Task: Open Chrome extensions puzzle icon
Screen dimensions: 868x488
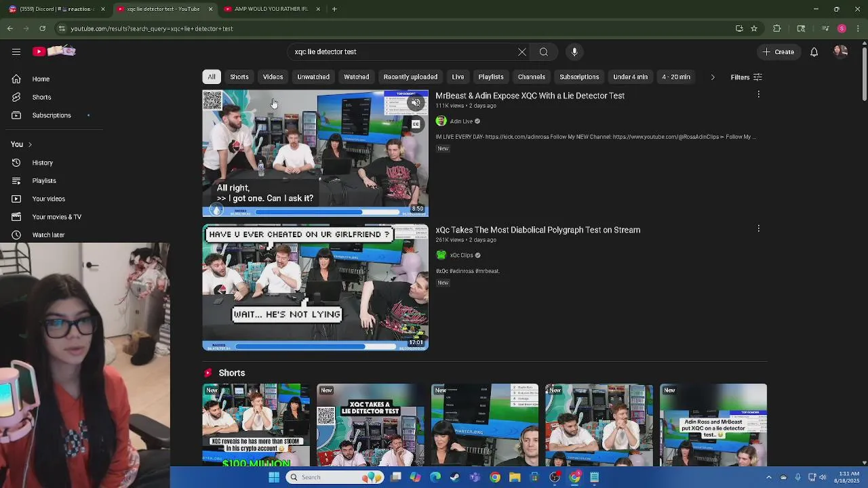Action: coord(777,28)
